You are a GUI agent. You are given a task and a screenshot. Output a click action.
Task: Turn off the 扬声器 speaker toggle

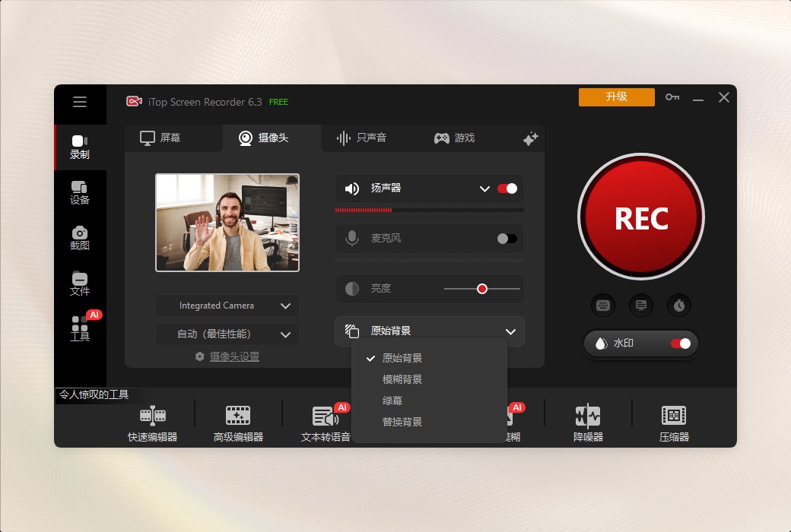[x=507, y=188]
